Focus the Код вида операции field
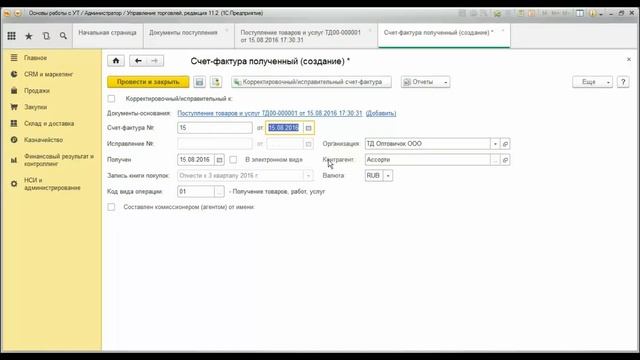This screenshot has height=360, width=640. click(196, 191)
